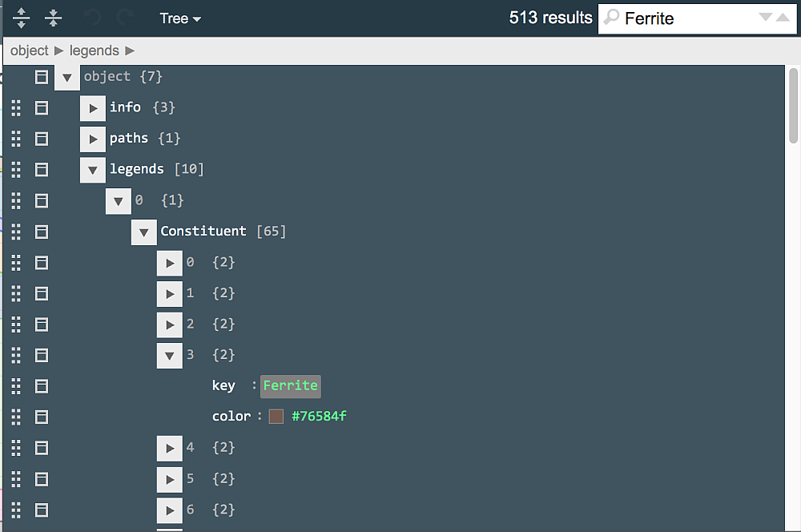Collapse the legends array
The width and height of the screenshot is (801, 532).
(x=92, y=169)
